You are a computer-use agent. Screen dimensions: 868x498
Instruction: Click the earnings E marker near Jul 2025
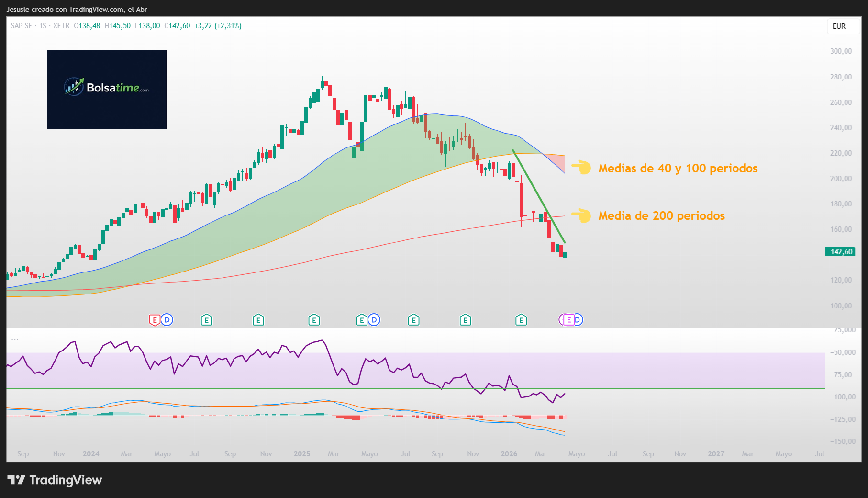[414, 319]
